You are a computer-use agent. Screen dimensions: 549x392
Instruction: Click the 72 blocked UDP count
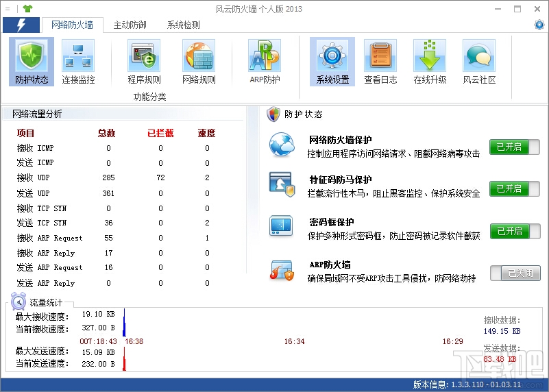click(x=160, y=177)
